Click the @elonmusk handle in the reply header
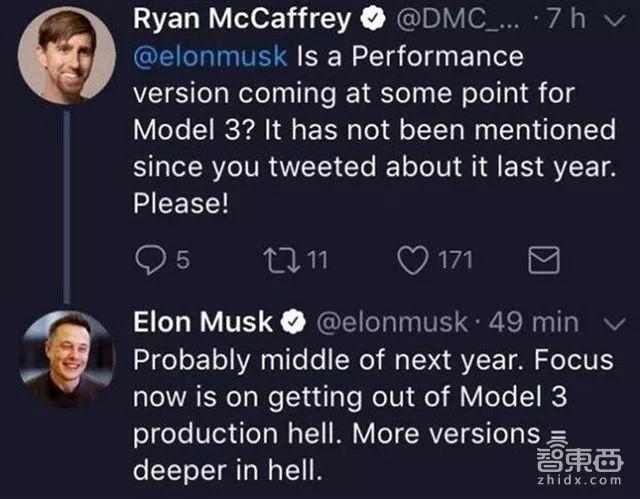This screenshot has width=640, height=499. point(390,322)
